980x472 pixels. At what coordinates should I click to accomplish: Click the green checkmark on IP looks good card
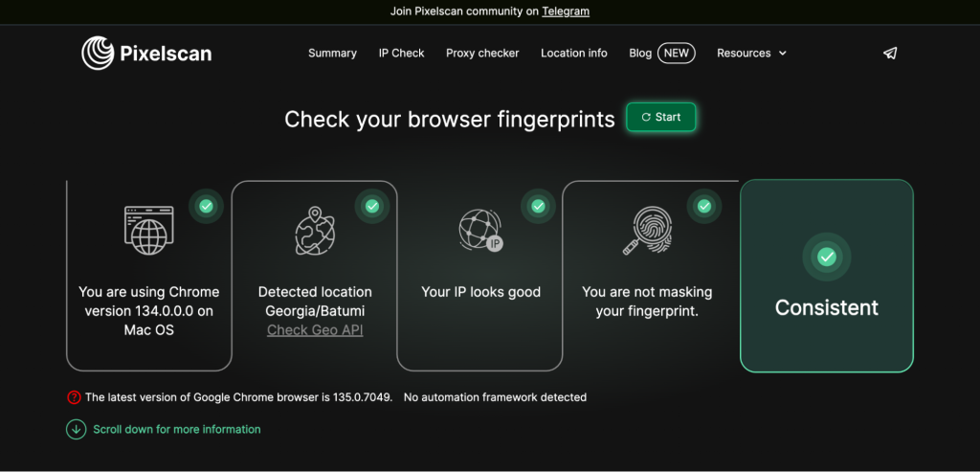[x=538, y=206]
